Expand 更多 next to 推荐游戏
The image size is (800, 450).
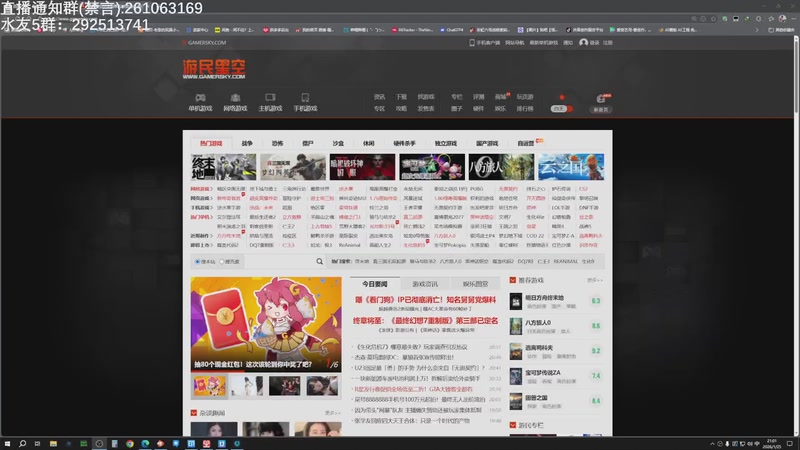[x=595, y=280]
